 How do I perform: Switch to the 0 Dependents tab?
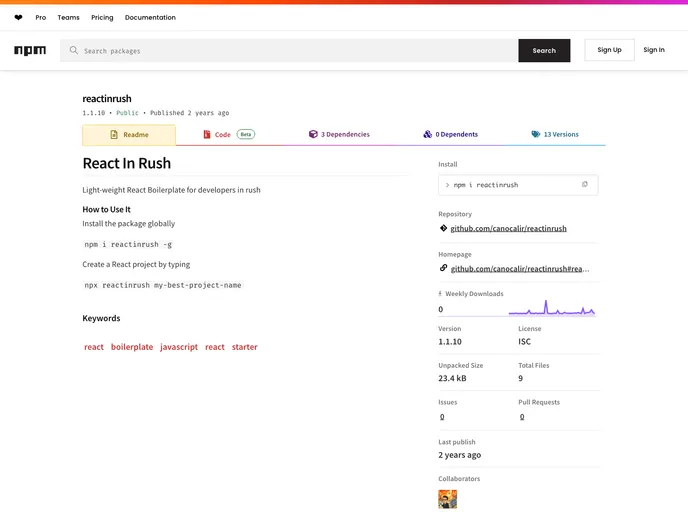451,134
